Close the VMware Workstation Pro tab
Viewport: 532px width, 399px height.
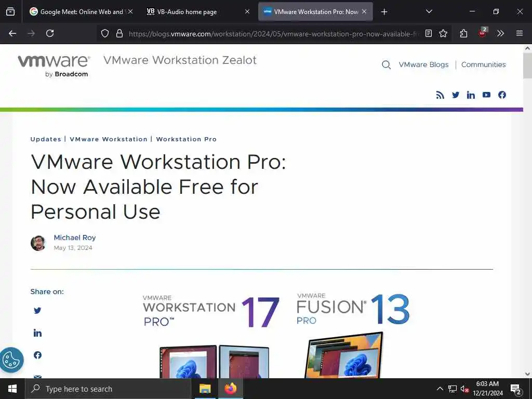[364, 11]
